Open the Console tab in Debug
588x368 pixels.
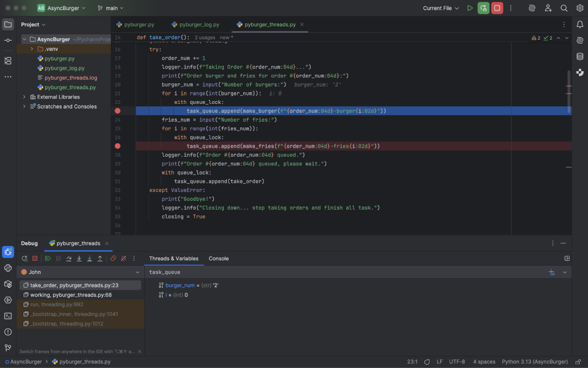click(219, 259)
